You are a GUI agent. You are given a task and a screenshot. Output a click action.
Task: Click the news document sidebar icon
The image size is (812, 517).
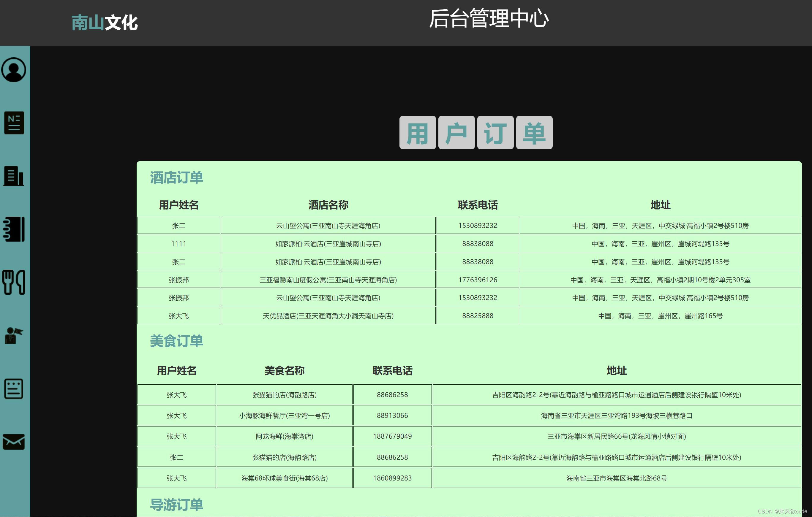14,123
